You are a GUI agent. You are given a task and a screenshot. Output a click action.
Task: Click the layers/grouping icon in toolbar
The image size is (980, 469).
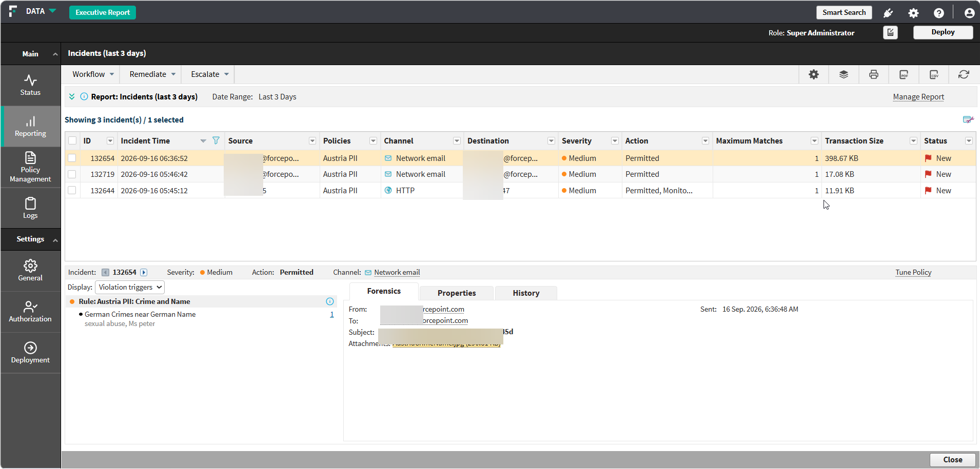tap(844, 74)
